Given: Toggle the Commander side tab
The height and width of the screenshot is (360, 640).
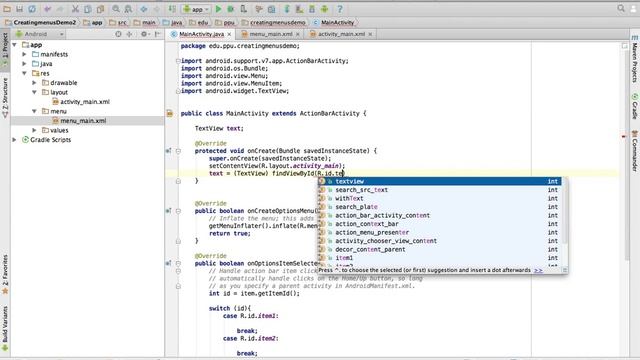Looking at the screenshot, I should tap(635, 151).
